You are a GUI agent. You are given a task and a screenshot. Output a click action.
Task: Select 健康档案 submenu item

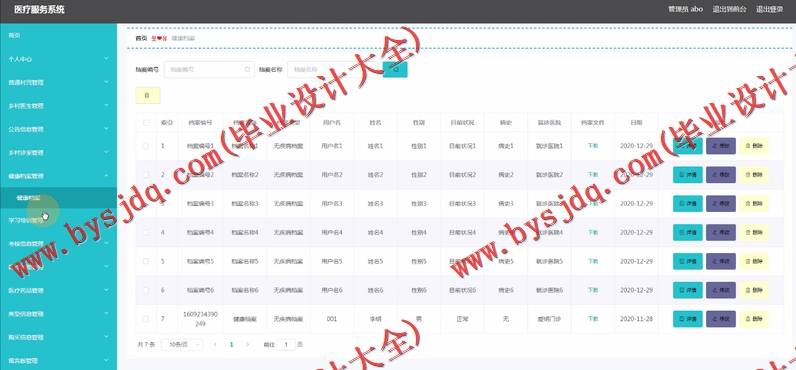tap(58, 198)
